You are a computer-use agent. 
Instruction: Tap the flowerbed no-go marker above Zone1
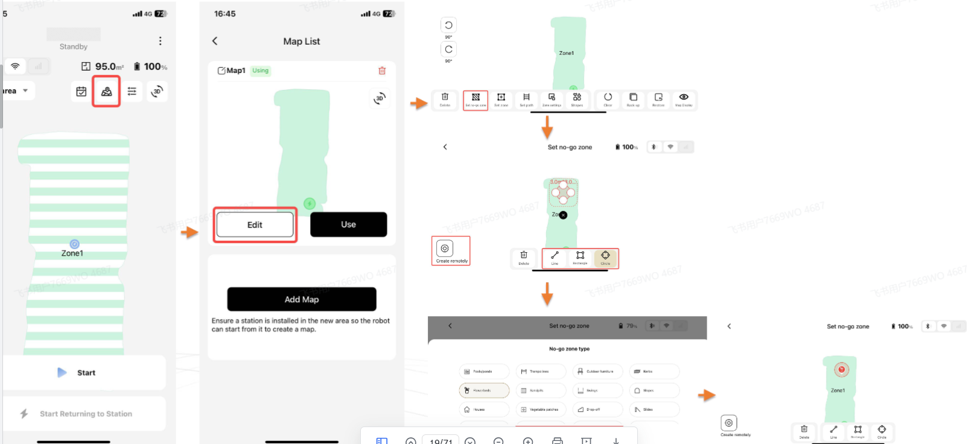point(841,369)
